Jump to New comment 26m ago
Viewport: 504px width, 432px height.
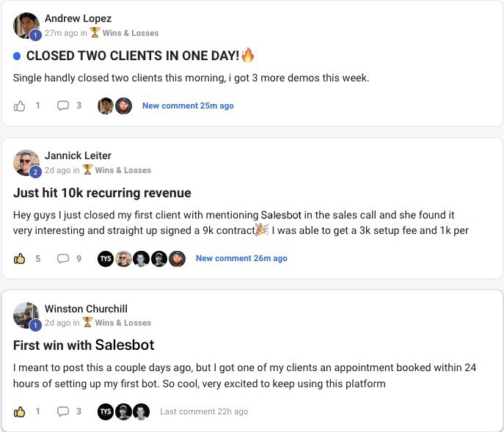(241, 258)
